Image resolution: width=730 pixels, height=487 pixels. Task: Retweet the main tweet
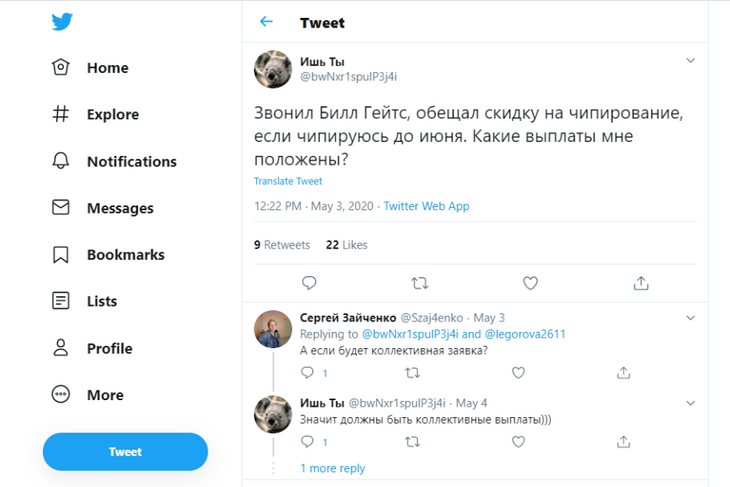point(420,283)
